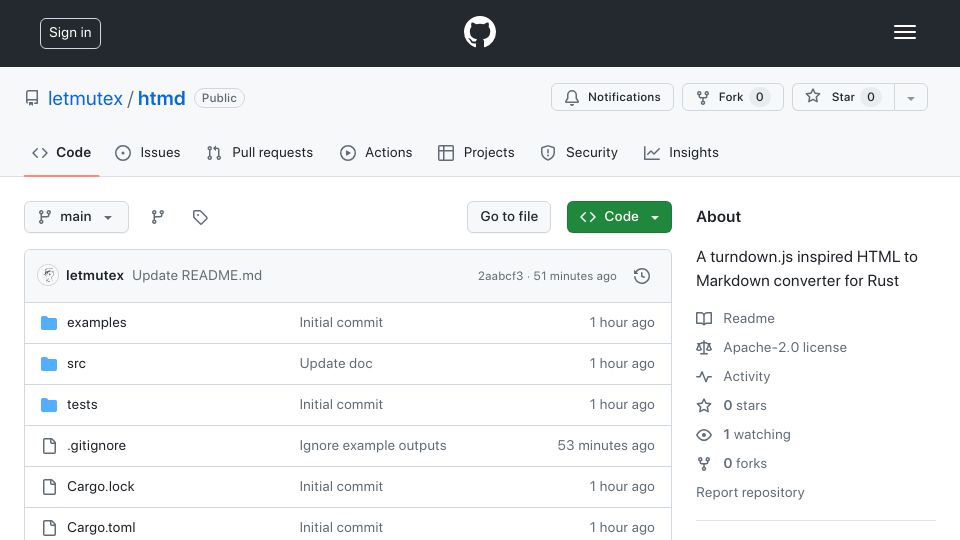The image size is (960, 540).
Task: Fork the repository with Fork button
Action: 733,97
